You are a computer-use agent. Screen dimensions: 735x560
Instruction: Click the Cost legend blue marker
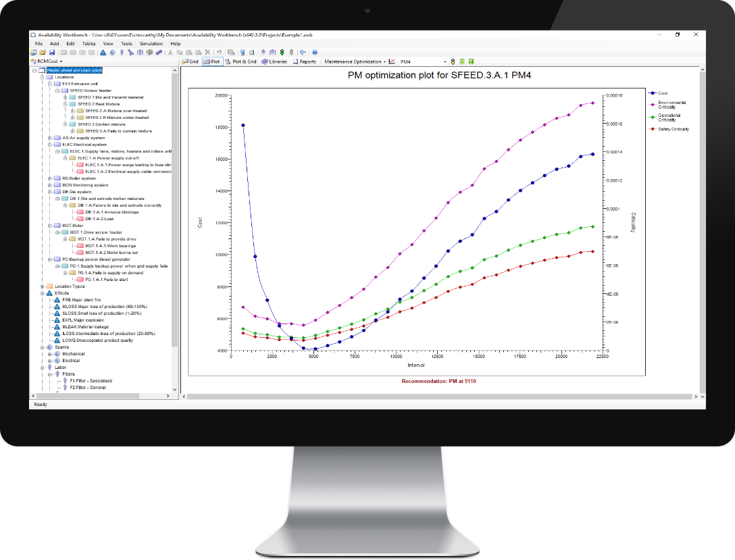click(652, 93)
